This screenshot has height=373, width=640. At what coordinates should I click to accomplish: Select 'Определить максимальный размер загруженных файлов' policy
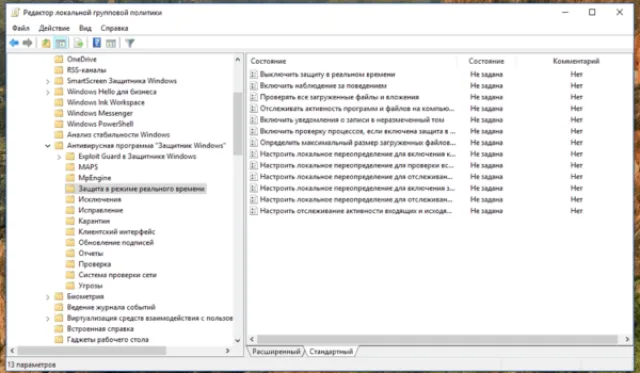(x=358, y=143)
